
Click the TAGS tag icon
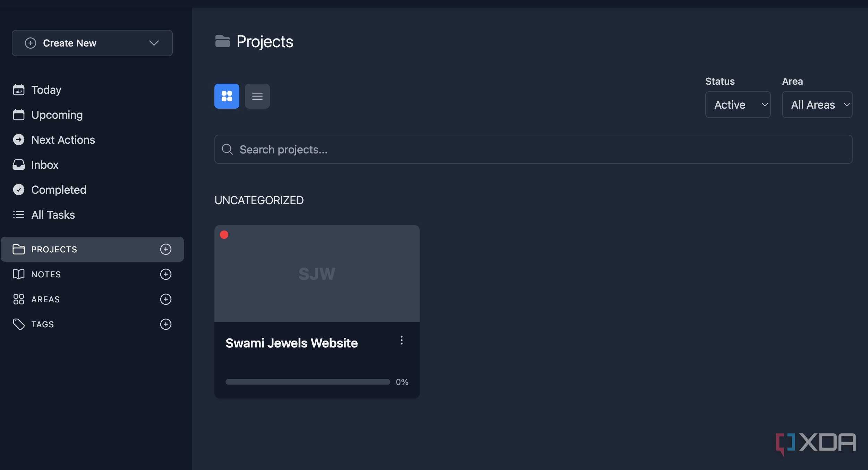click(x=19, y=324)
